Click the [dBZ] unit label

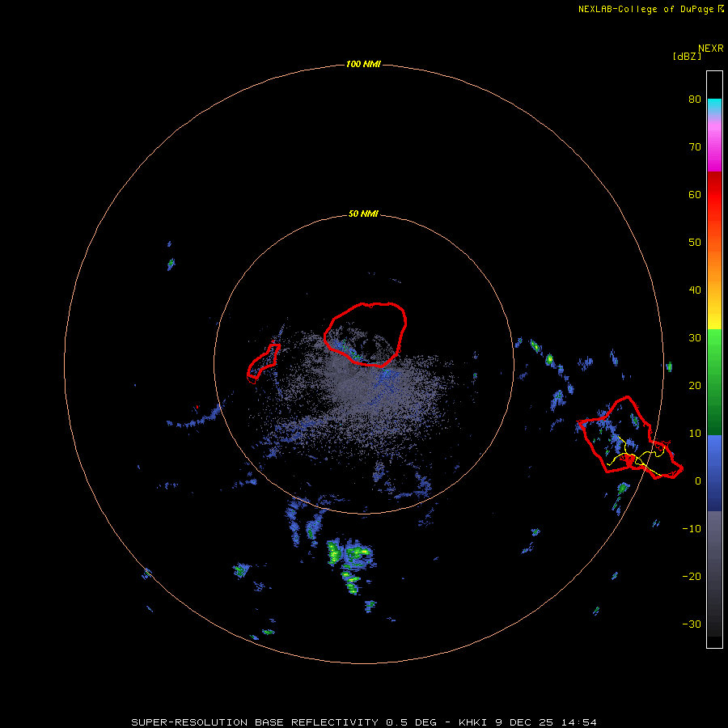click(x=687, y=57)
